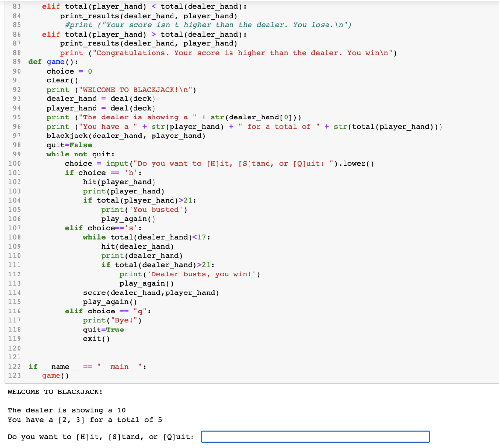499x448 pixels.
Task: Click 'elif total(player_hand) > total(dealer_hand):' line
Action: (x=144, y=34)
